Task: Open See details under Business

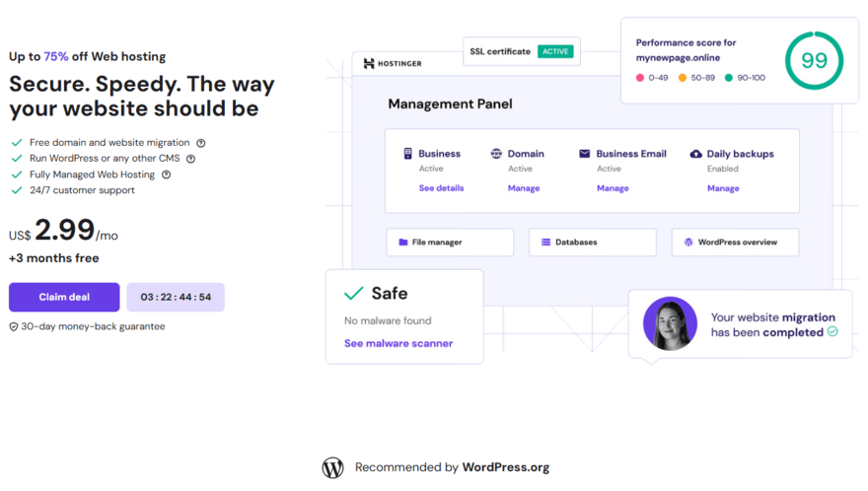Action: (441, 188)
